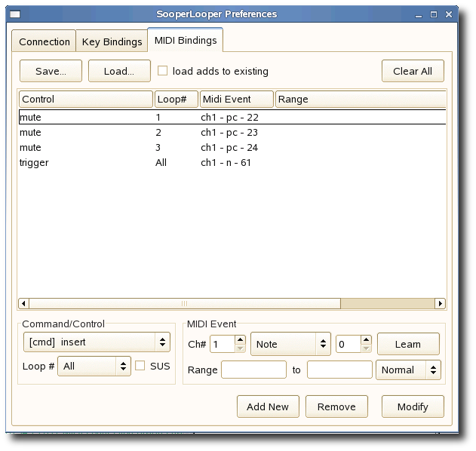Click the Learn button
The width and height of the screenshot is (476, 451).
point(408,344)
